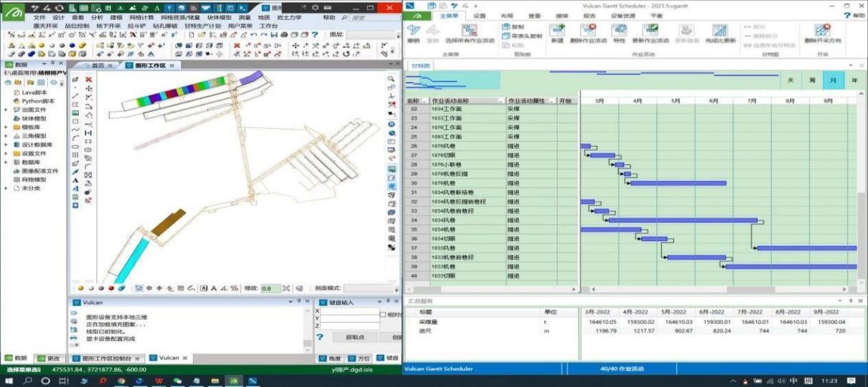Click the 方位 tab beside keyboard input
The height and width of the screenshot is (387, 868).
tap(359, 358)
